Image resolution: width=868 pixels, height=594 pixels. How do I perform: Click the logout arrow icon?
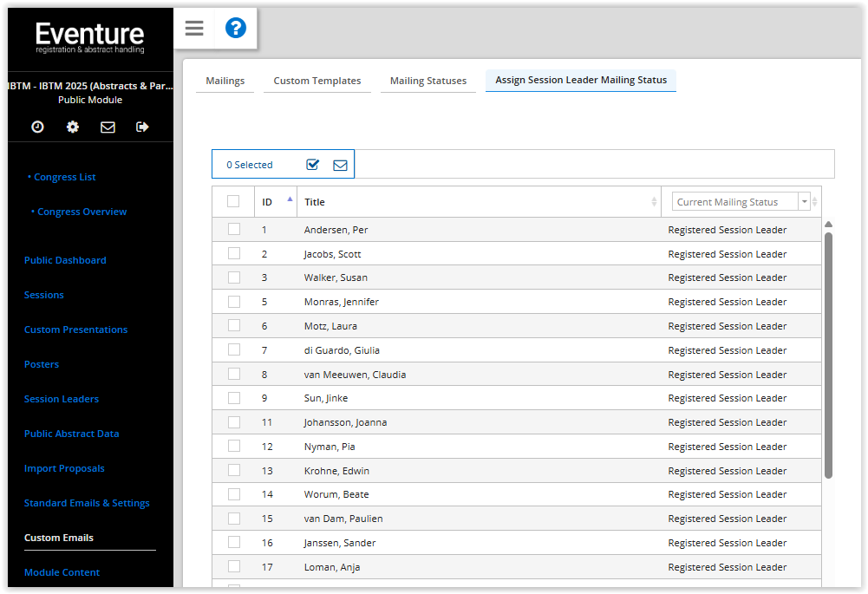[x=143, y=127]
